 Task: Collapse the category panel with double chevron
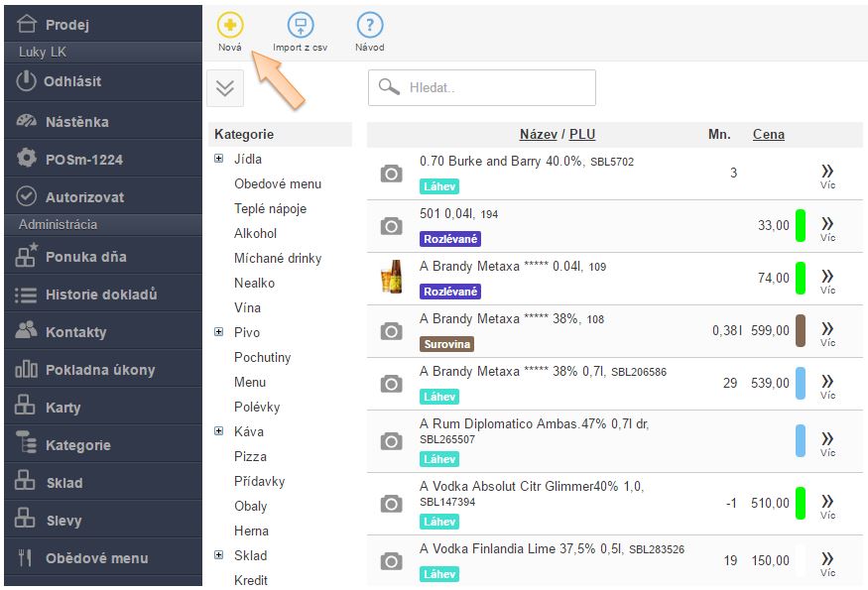pos(225,88)
